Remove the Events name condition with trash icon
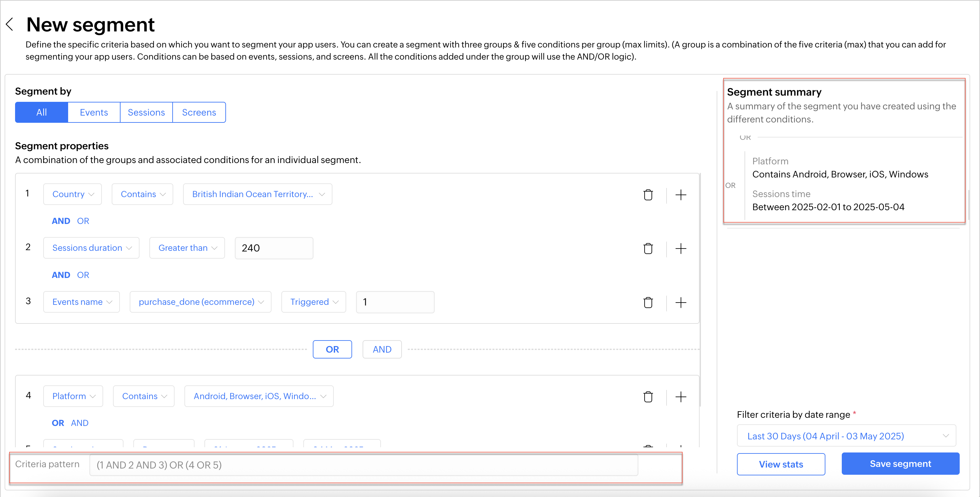 coord(648,303)
